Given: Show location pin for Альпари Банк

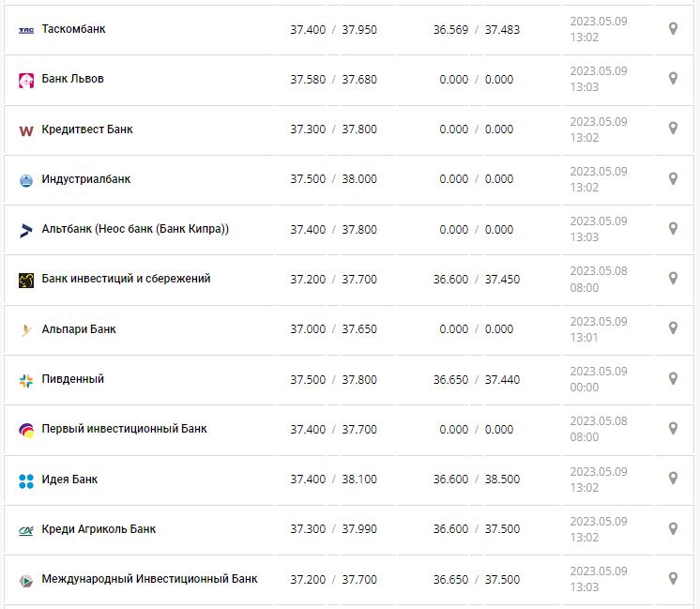Looking at the screenshot, I should pos(673,328).
